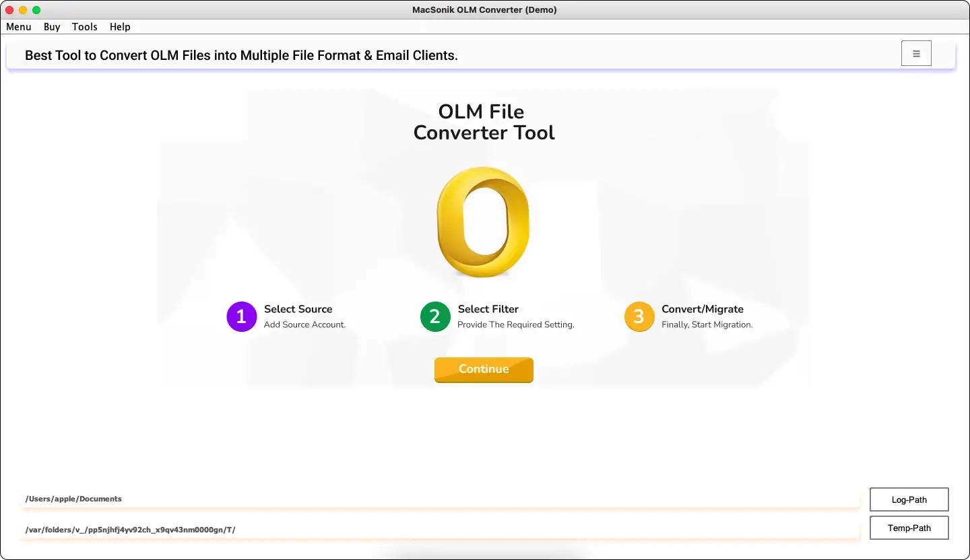
Task: Click the MacSonik OLM Converter (Demo) title bar text
Action: [x=484, y=10]
